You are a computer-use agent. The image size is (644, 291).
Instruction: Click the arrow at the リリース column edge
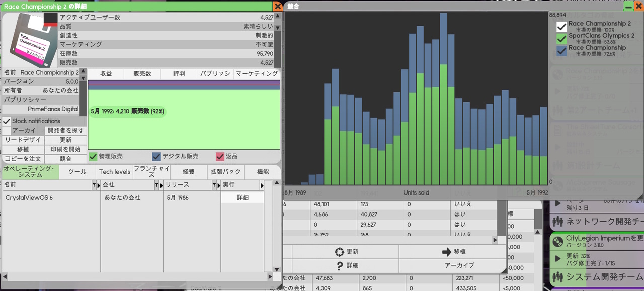tap(218, 185)
